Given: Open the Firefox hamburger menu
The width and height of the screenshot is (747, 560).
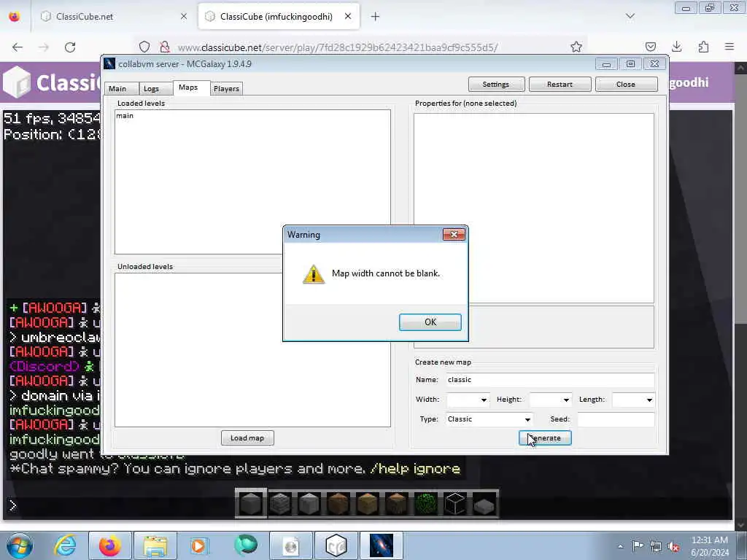Looking at the screenshot, I should click(729, 47).
